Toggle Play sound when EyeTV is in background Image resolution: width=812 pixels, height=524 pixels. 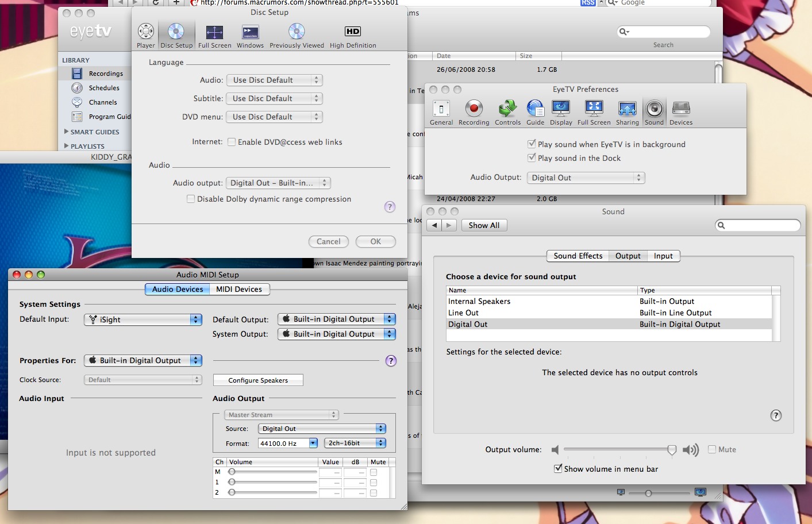point(532,144)
